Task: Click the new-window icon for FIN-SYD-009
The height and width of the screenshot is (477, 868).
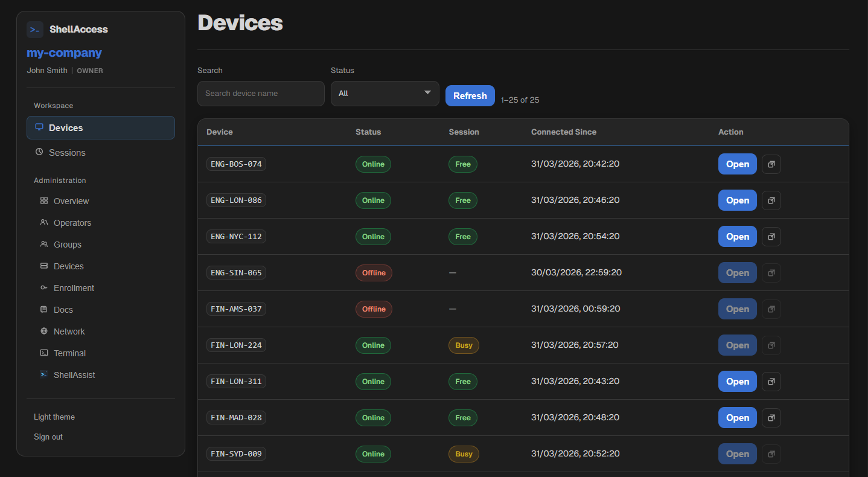Action: (771, 454)
